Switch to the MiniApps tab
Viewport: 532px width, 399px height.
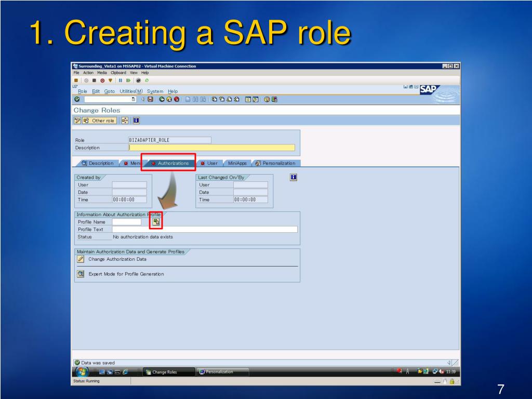237,163
